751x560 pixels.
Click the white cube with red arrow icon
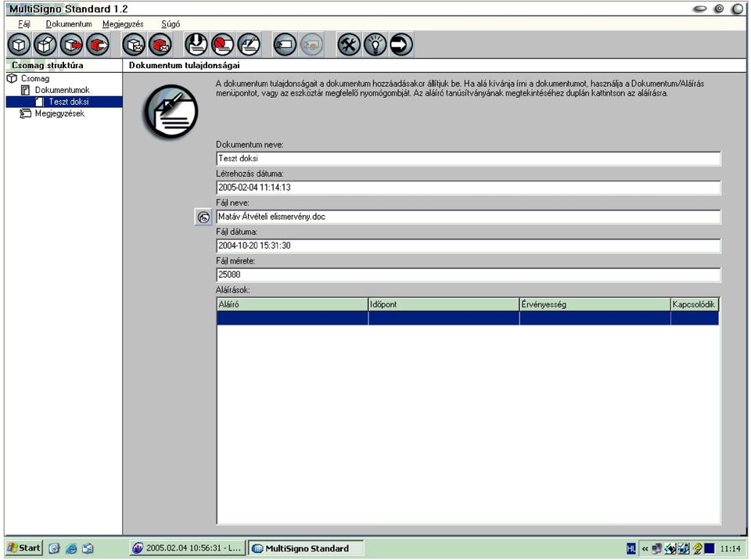coord(71,45)
